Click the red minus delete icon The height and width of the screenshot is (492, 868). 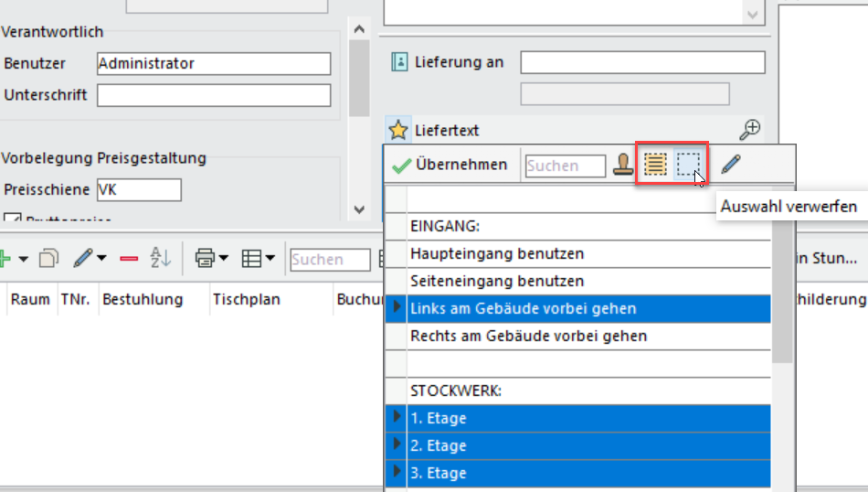(x=129, y=260)
